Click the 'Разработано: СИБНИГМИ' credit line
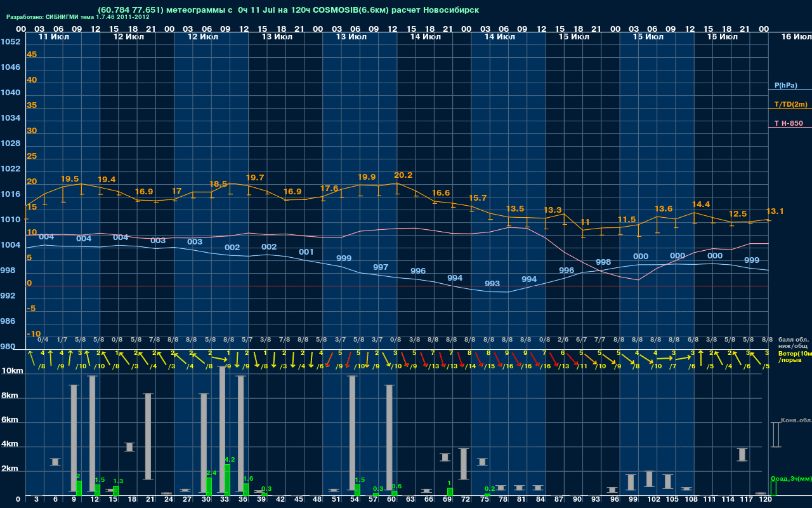Screen dimensions: 812x508 (x=78, y=17)
